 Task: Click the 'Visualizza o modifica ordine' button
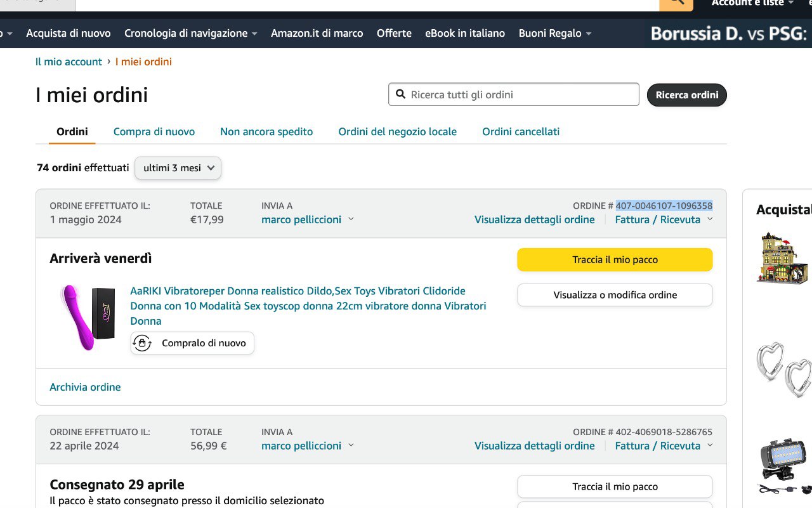pyautogui.click(x=615, y=295)
